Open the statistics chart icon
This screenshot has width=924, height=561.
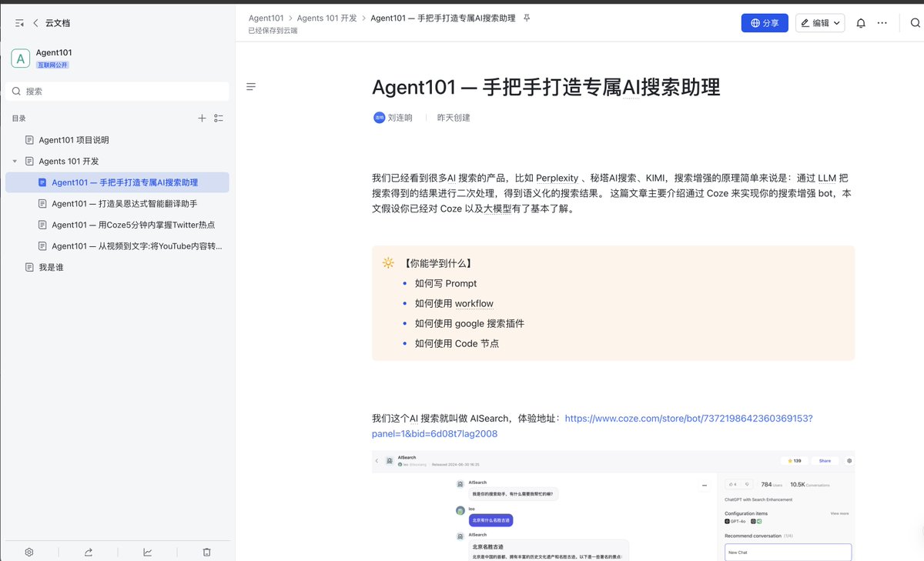148,552
